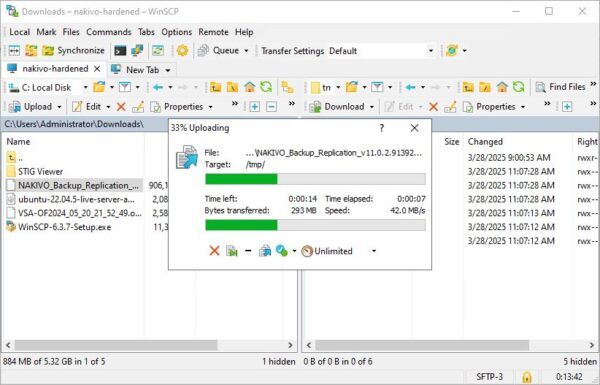Open the remote tn directory dropdown

(325, 87)
